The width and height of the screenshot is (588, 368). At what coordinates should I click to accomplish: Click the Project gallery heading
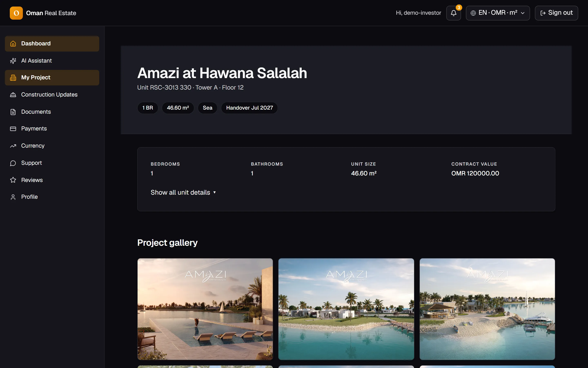click(x=167, y=243)
